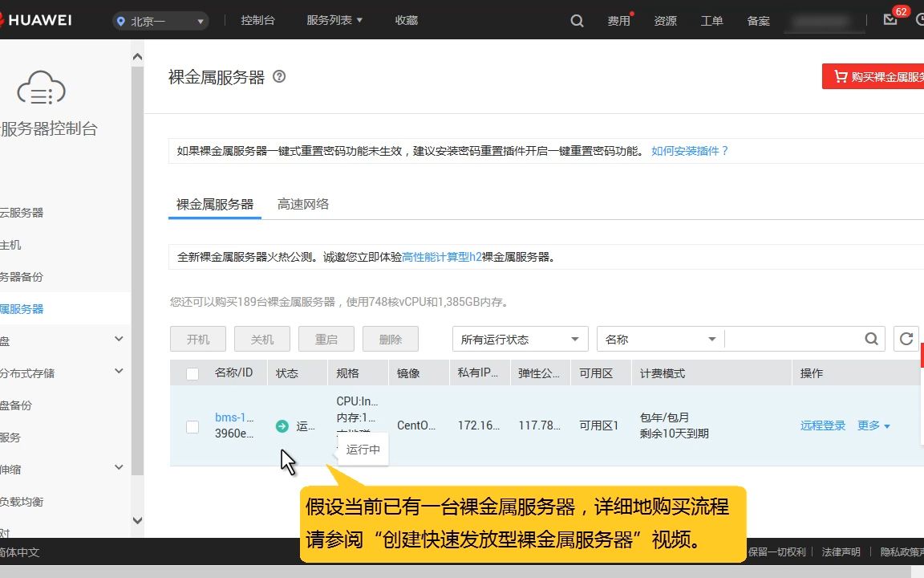Select 盘备份 in the sidebar
Image resolution: width=924 pixels, height=578 pixels.
pos(16,405)
